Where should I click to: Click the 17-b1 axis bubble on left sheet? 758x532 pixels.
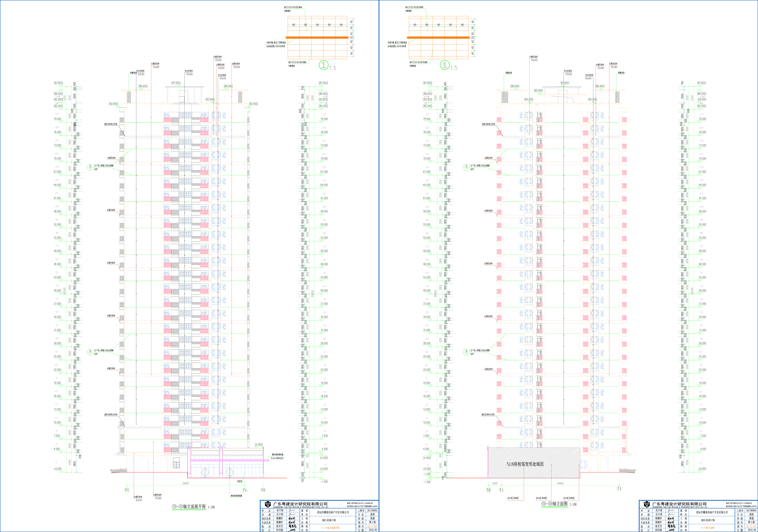pos(263,490)
